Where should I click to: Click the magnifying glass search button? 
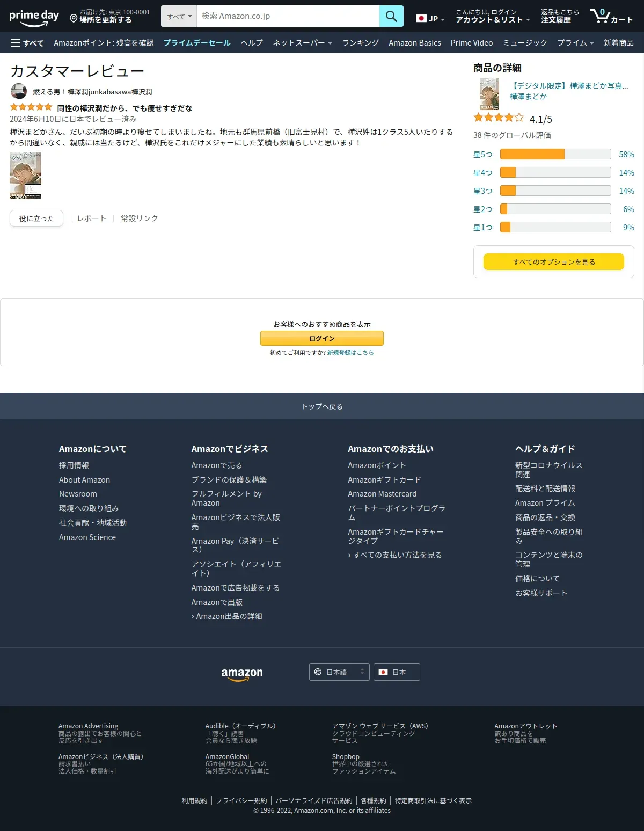(x=391, y=16)
